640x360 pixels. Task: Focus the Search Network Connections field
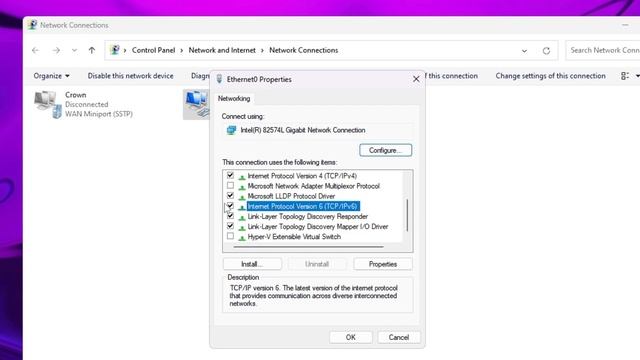click(x=602, y=50)
